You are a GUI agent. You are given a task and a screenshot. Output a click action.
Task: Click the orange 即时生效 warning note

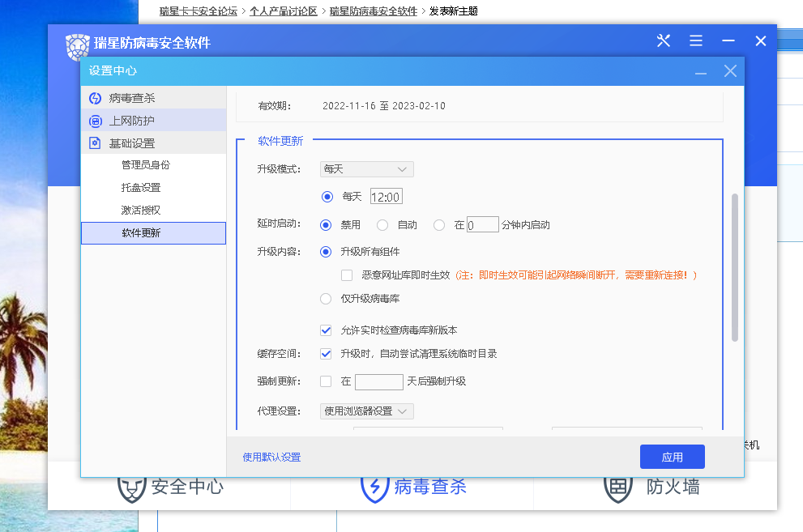coord(576,275)
